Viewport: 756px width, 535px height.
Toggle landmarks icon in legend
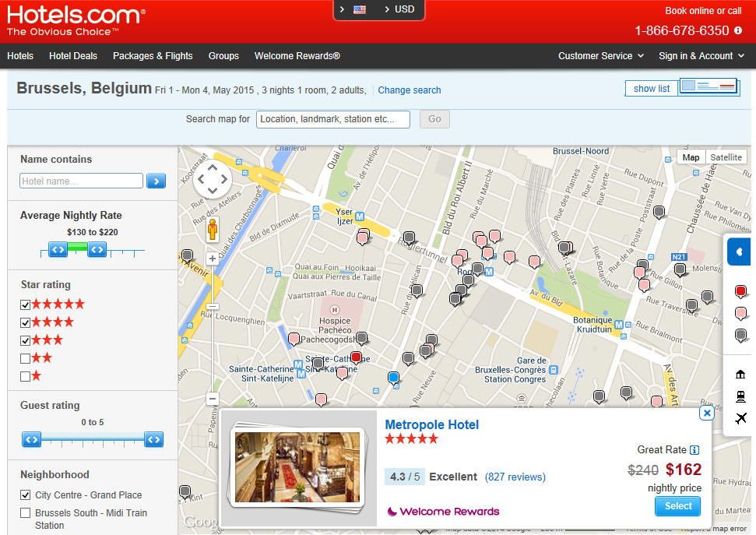740,375
